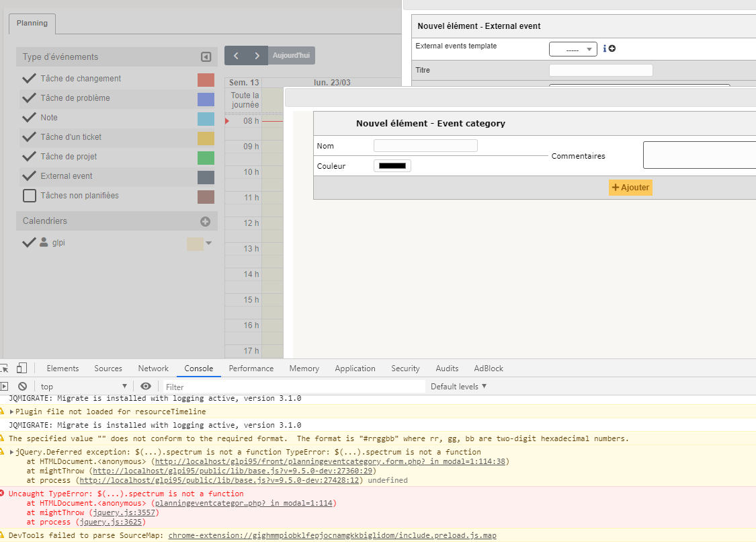This screenshot has width=756, height=542.
Task: Switch to the Network tab in DevTools
Action: click(153, 368)
